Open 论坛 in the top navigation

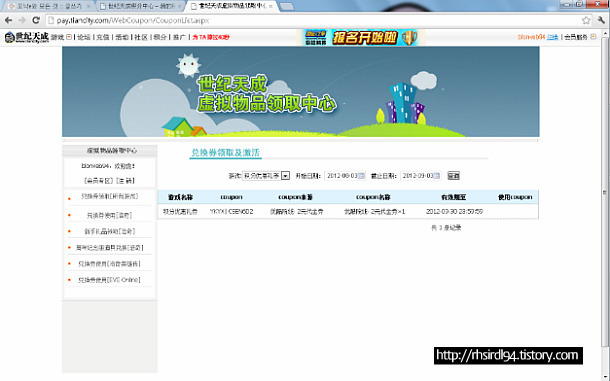[84, 37]
